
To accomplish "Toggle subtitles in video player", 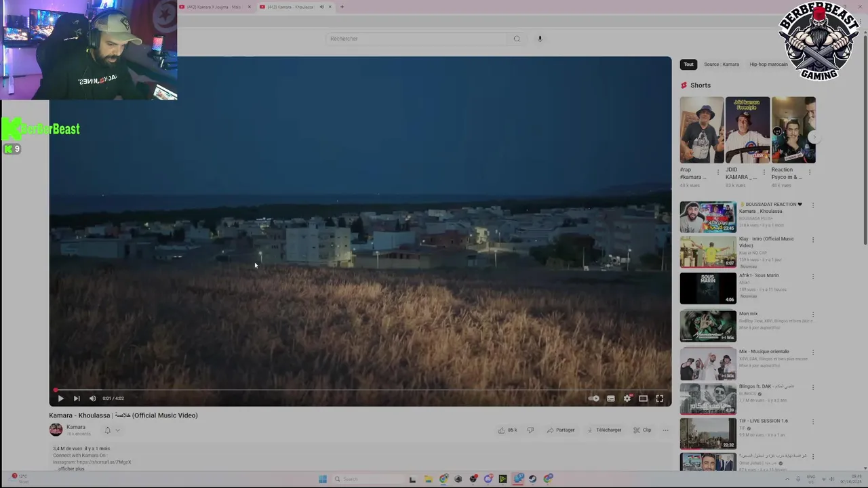I will [610, 399].
